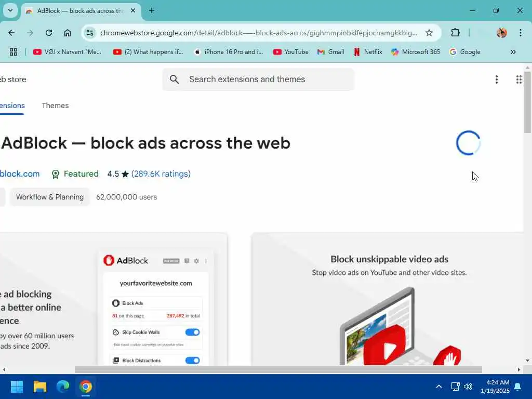Open the YouTube bookmark
The image size is (532, 399).
[291, 52]
